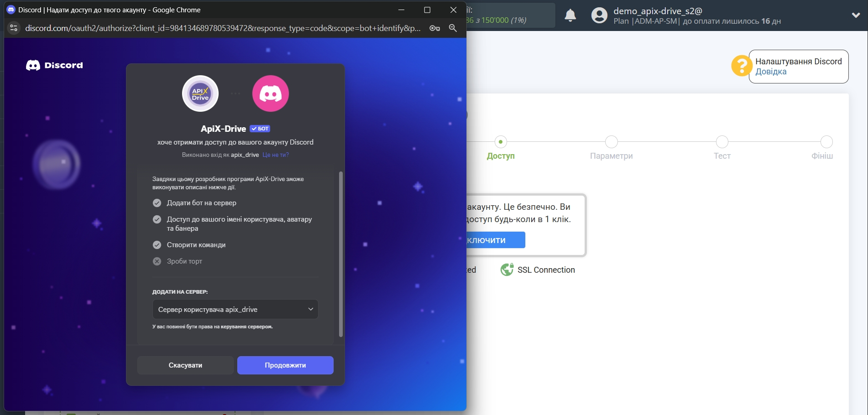The image size is (868, 415).
Task: Maximize the Discord popup window
Action: point(427,10)
